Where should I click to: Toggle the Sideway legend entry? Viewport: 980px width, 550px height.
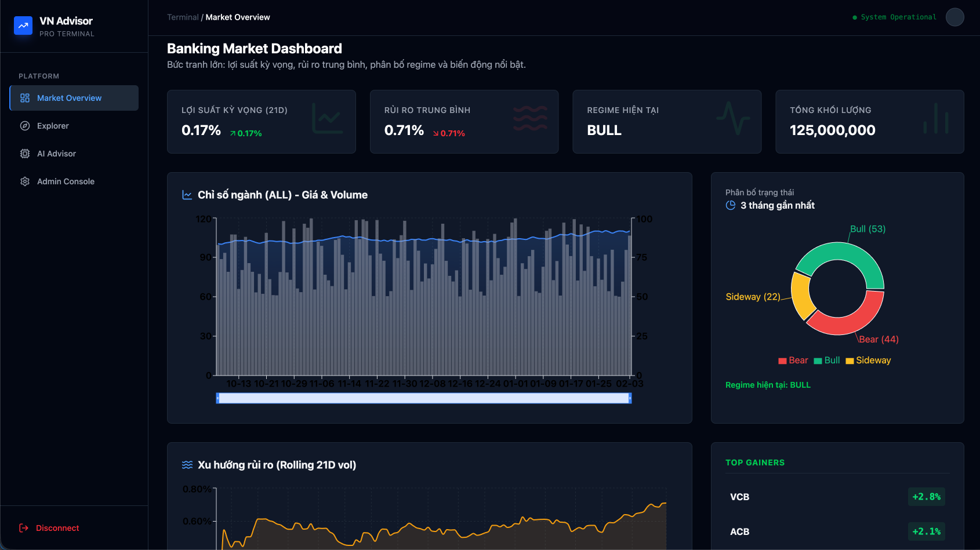[x=868, y=360]
